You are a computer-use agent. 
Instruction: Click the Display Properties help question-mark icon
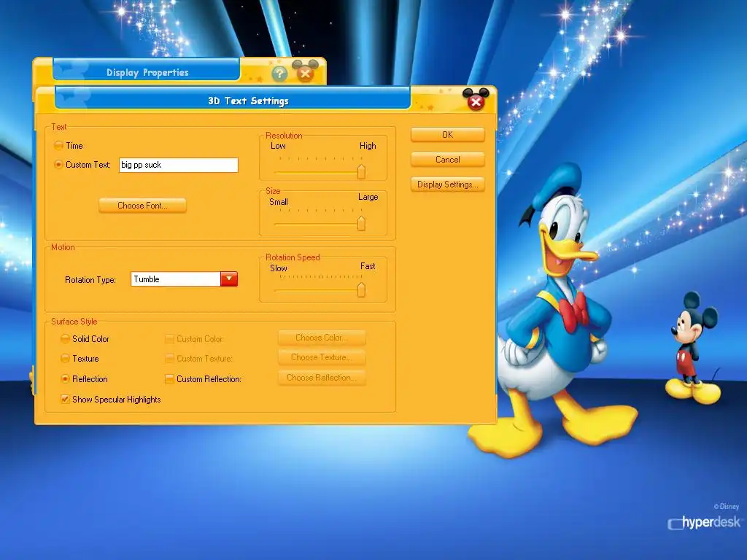pyautogui.click(x=279, y=74)
